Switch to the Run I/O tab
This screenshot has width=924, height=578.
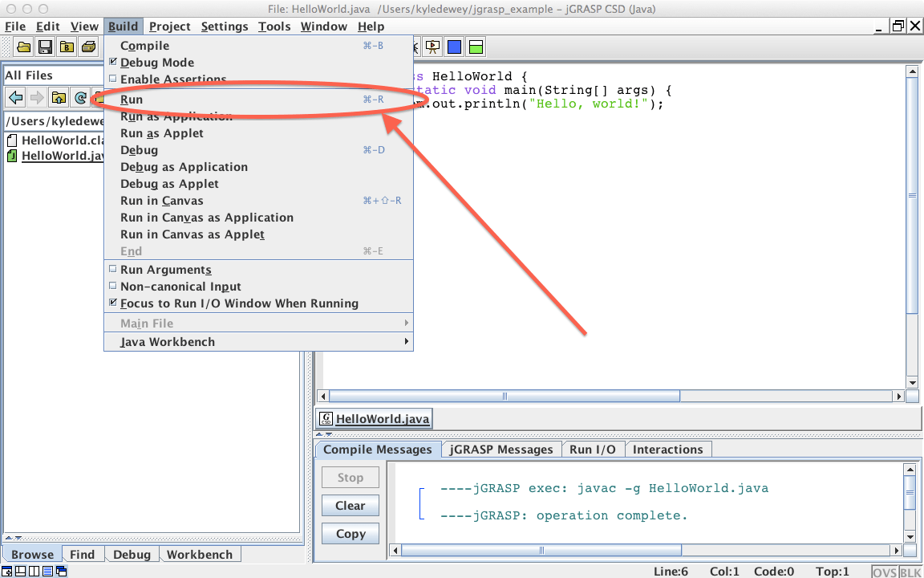click(594, 449)
